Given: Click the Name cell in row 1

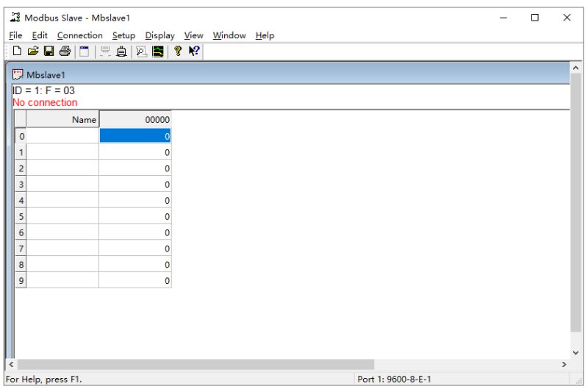Looking at the screenshot, I should pyautogui.click(x=62, y=152).
